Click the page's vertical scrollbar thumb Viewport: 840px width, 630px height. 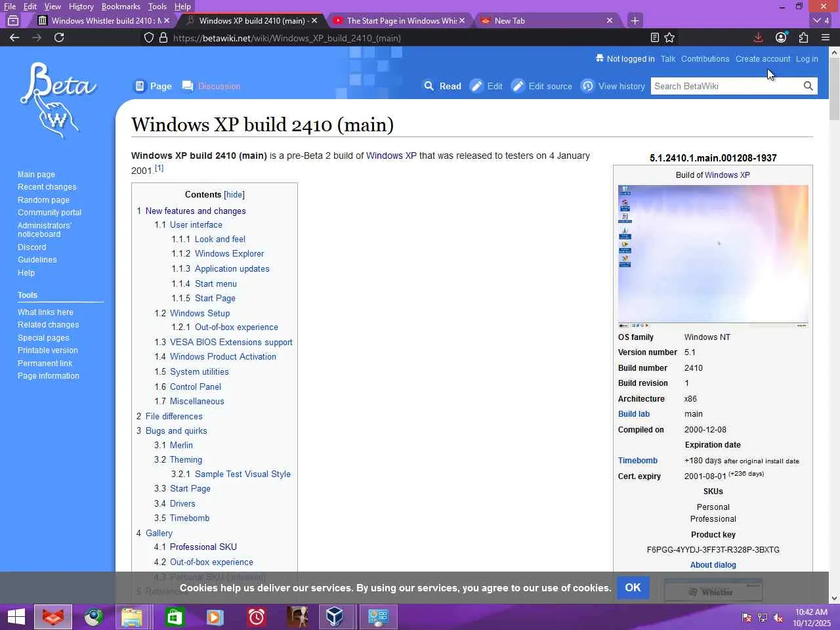(834, 89)
